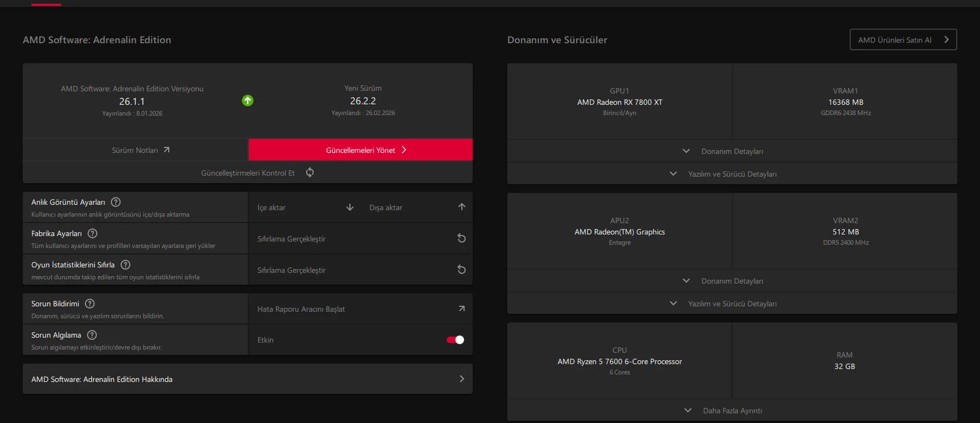Viewport: 980px width, 423px height.
Task: Start the Hata Raporu Aracını Başlat tool
Action: point(360,309)
